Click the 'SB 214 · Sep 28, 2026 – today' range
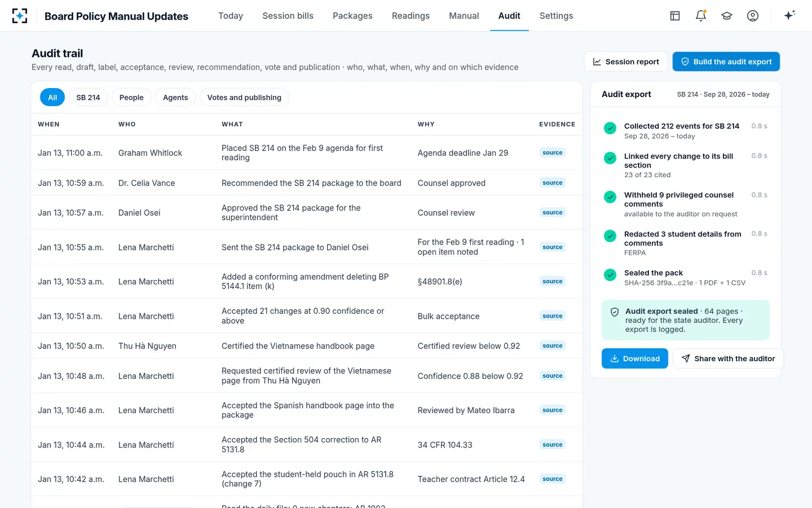The height and width of the screenshot is (508, 812). tap(723, 94)
